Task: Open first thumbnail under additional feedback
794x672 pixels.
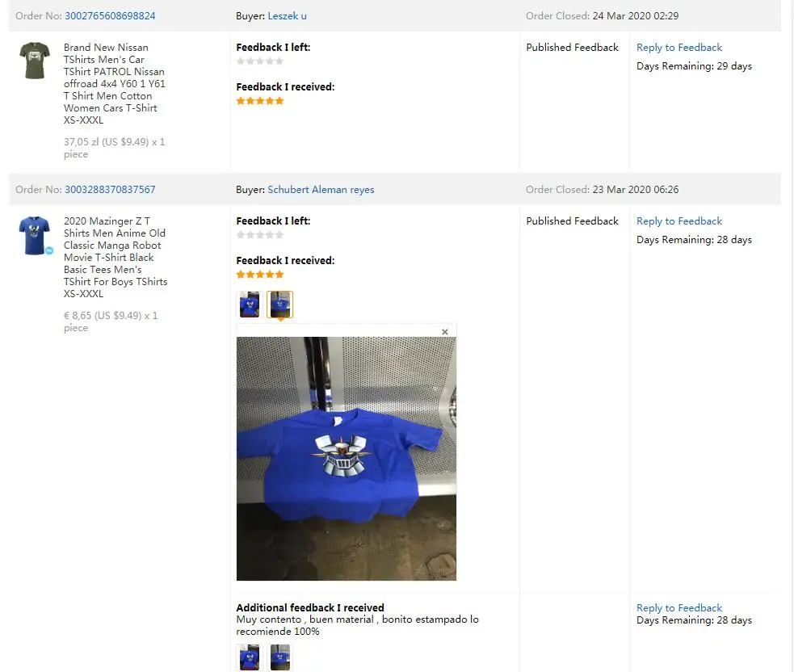Action: click(x=249, y=657)
